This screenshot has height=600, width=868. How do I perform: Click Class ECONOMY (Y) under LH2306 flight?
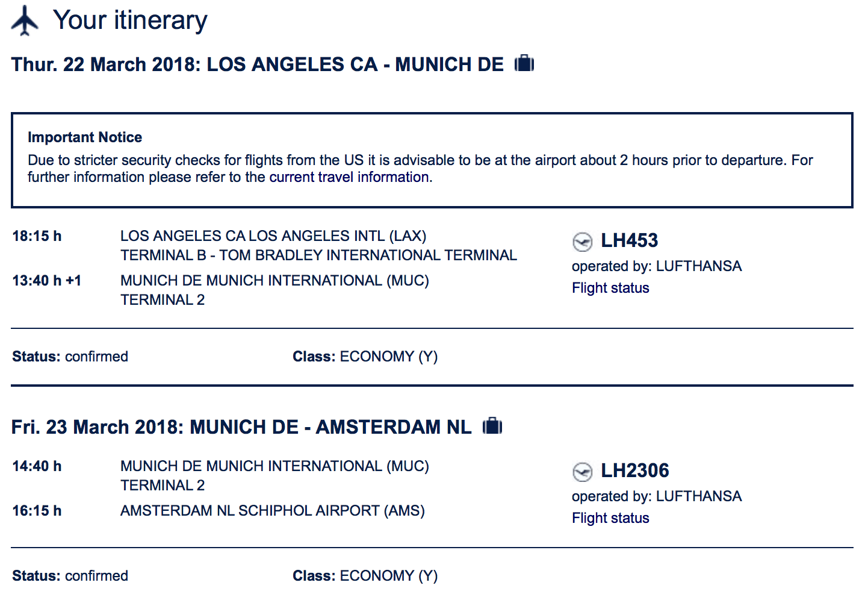pos(365,576)
